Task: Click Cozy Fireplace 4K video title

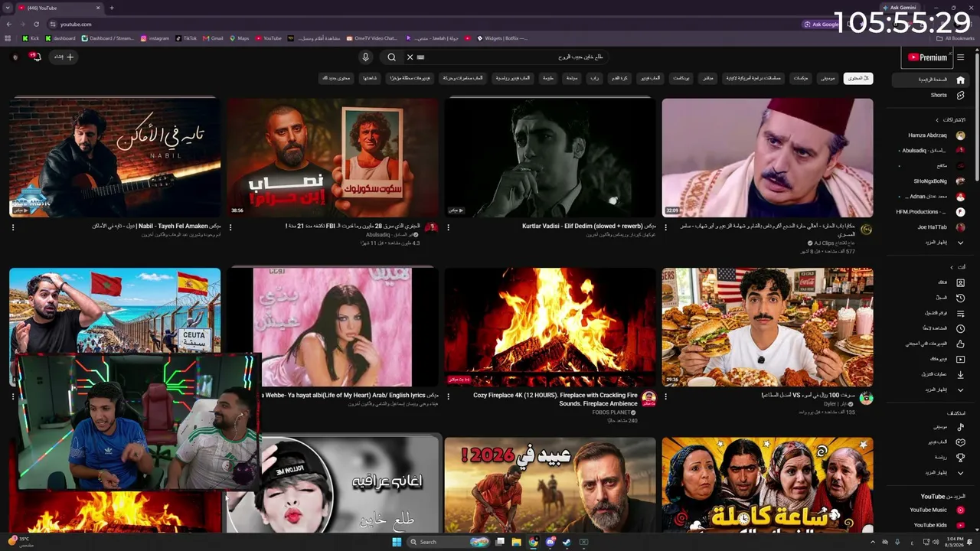Action: tap(555, 399)
